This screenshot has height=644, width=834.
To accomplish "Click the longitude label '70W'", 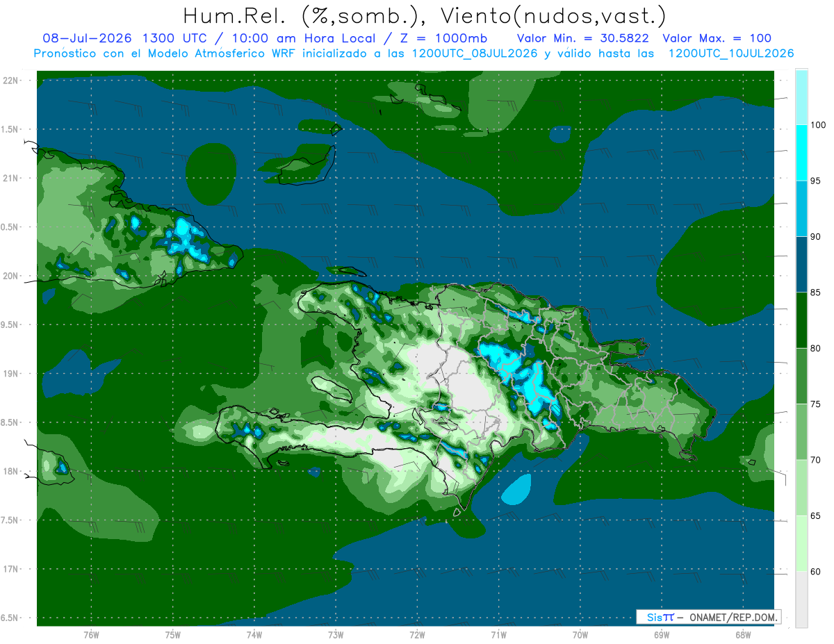I will click(x=580, y=634).
